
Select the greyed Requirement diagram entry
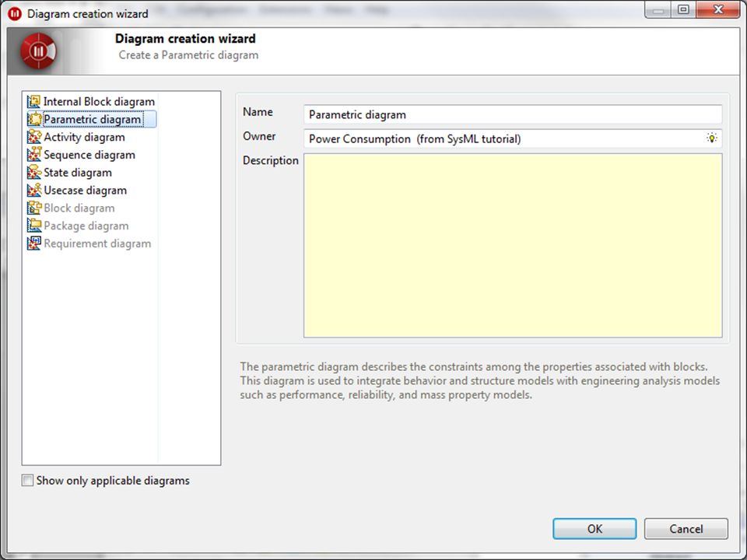pos(98,243)
